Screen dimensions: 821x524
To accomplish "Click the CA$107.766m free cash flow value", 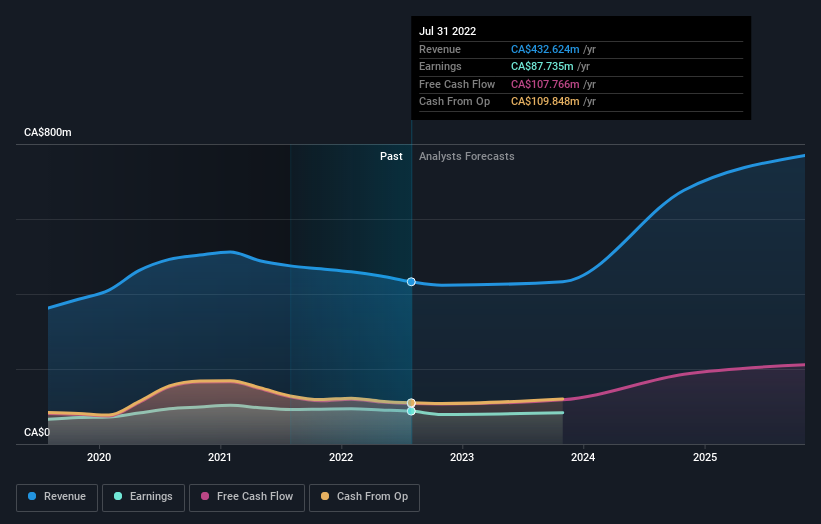I will click(x=545, y=84).
